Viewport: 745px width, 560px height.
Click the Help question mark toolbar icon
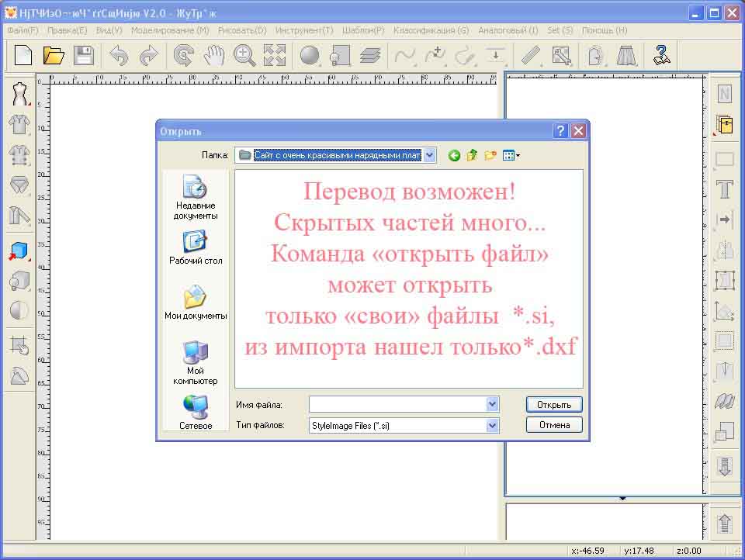coord(661,55)
